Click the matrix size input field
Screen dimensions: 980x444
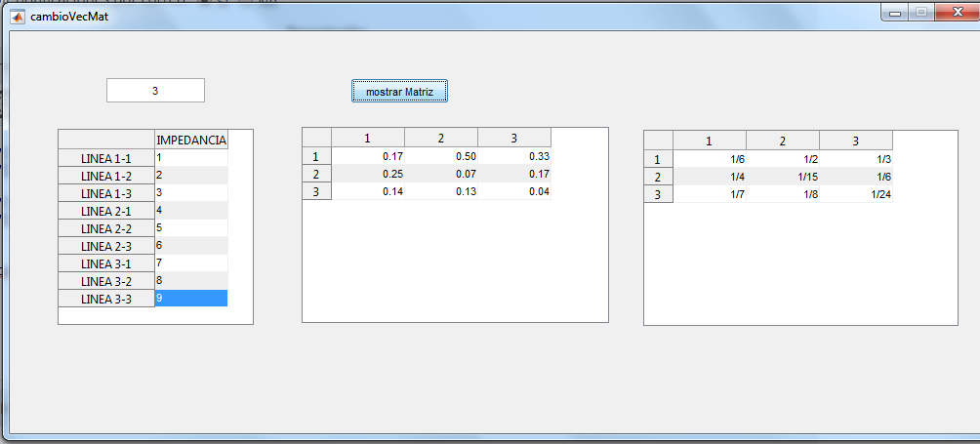pos(155,91)
